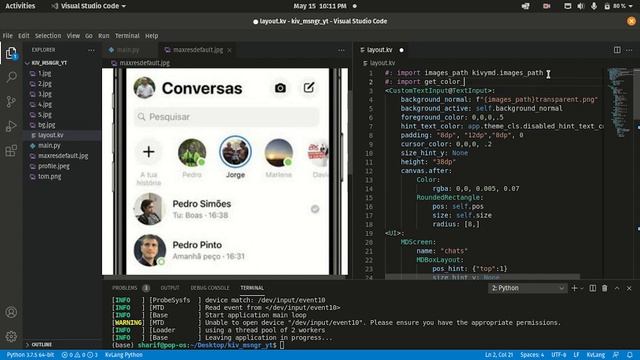This screenshot has height=360, width=640.
Task: Open the Explorer view in activity bar
Action: [x=11, y=53]
